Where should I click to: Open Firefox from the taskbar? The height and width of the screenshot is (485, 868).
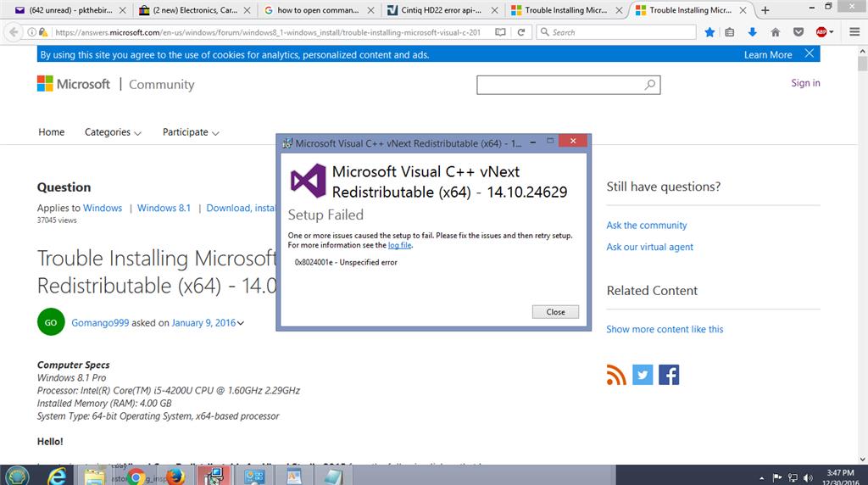pyautogui.click(x=175, y=476)
